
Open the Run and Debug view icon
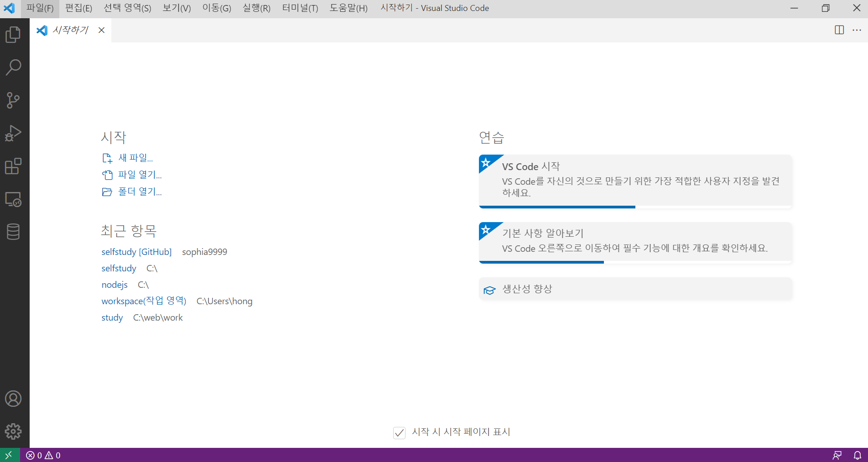pyautogui.click(x=13, y=133)
